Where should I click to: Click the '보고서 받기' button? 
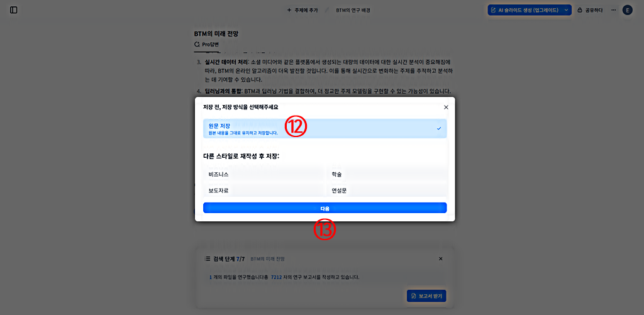pyautogui.click(x=426, y=296)
